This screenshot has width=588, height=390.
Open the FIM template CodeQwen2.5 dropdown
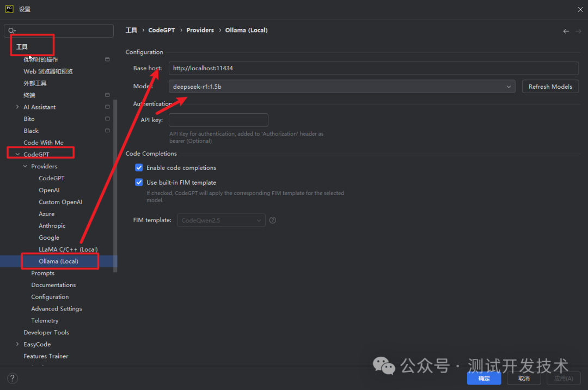[221, 220]
